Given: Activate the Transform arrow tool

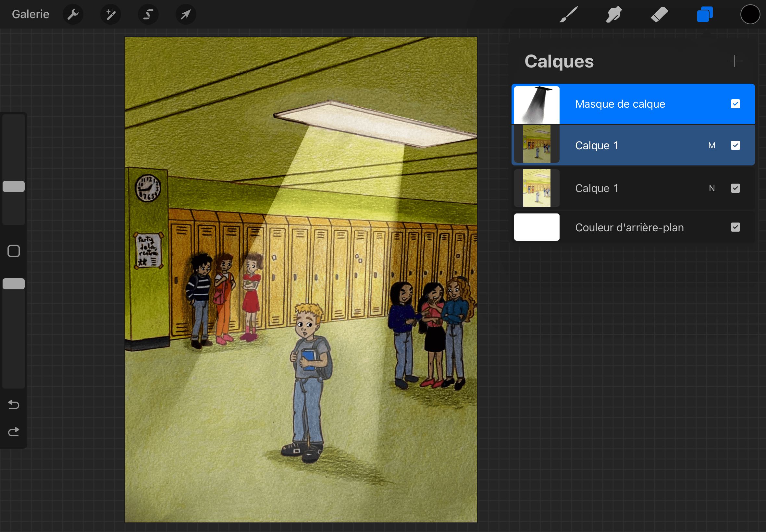Looking at the screenshot, I should [186, 14].
